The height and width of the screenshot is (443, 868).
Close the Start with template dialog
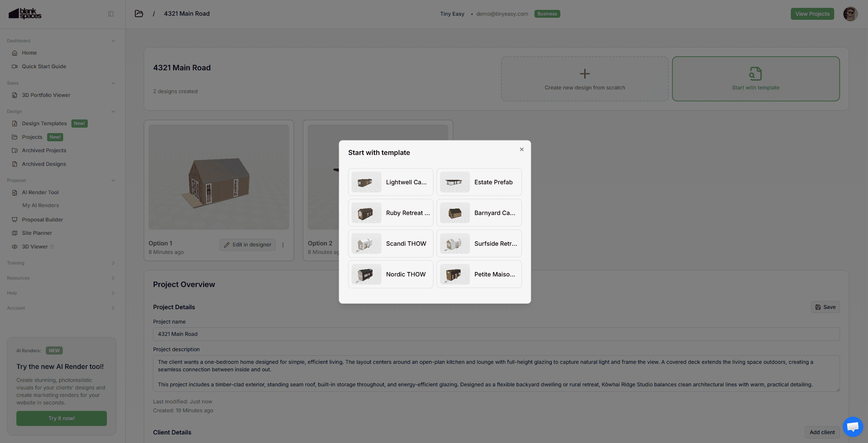[521, 149]
